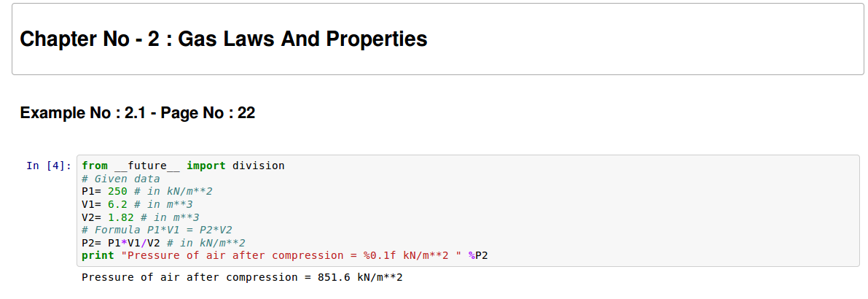868x299 pixels.
Task: Click the 'import' keyword in the first line
Action: pos(206,166)
